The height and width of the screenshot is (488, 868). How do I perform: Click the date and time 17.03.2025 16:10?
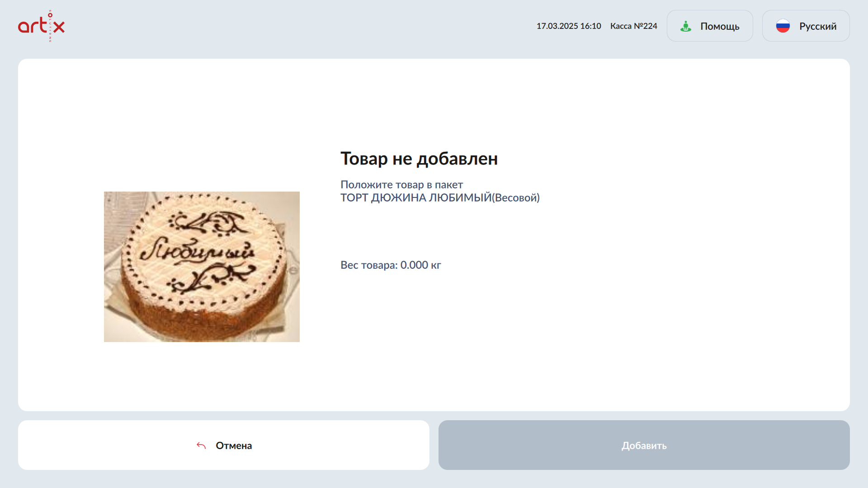(568, 26)
